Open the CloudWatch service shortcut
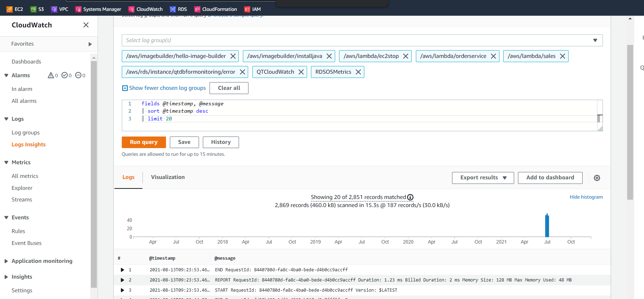The image size is (644, 299). point(146,9)
